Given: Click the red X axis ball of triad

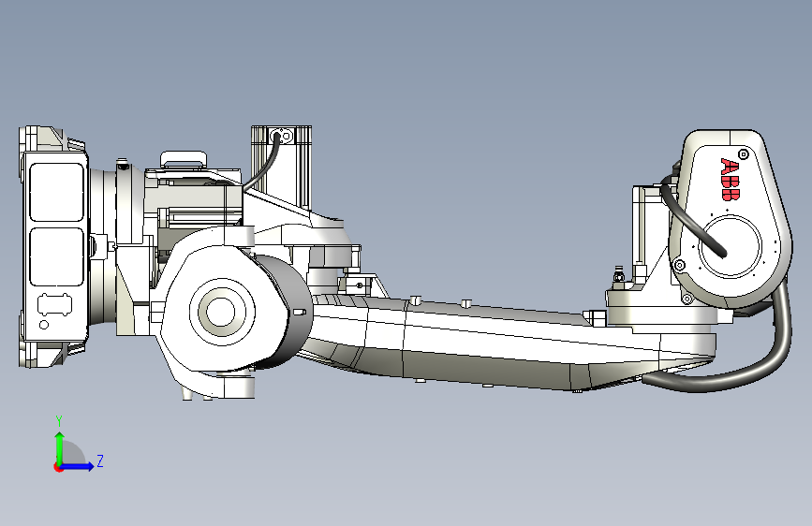Looking at the screenshot, I should click(x=58, y=467).
